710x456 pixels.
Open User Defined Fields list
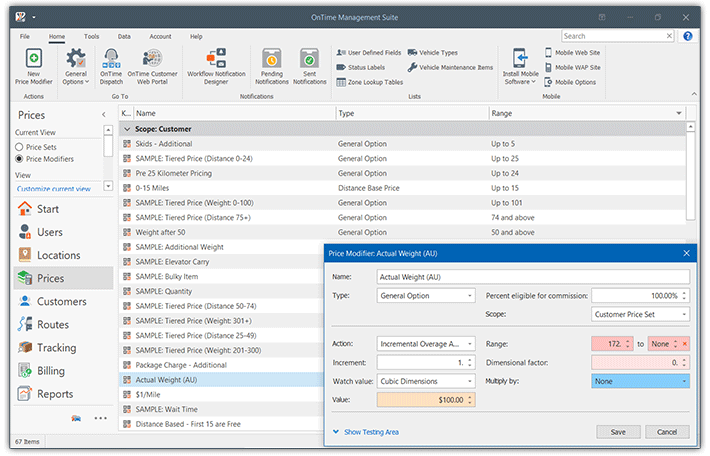click(x=369, y=53)
